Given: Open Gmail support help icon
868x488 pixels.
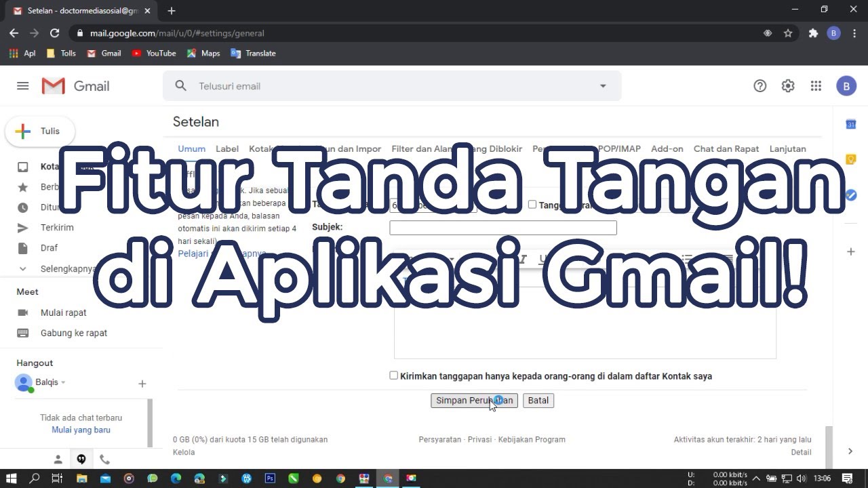Looking at the screenshot, I should (760, 86).
